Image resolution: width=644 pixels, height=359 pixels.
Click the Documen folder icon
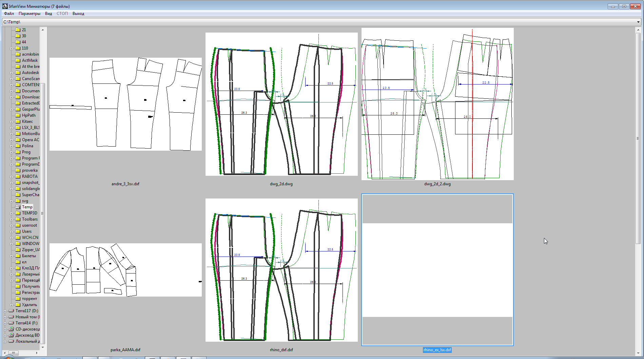click(18, 91)
